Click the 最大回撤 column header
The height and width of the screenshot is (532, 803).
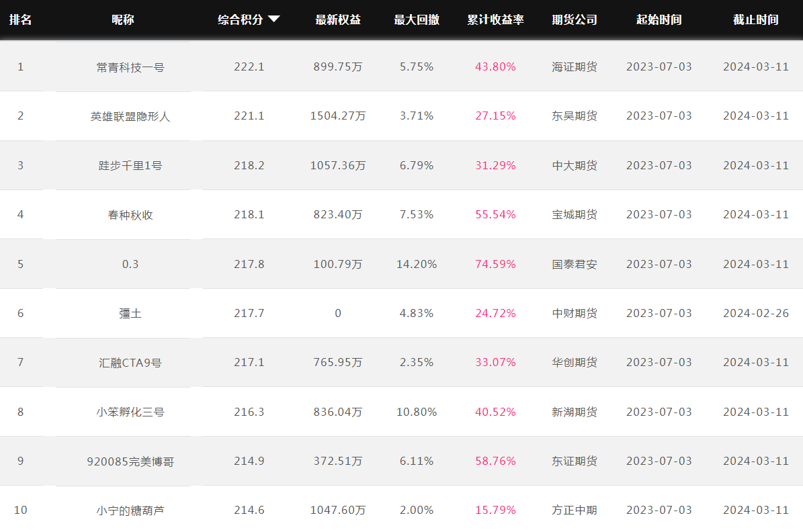(417, 19)
